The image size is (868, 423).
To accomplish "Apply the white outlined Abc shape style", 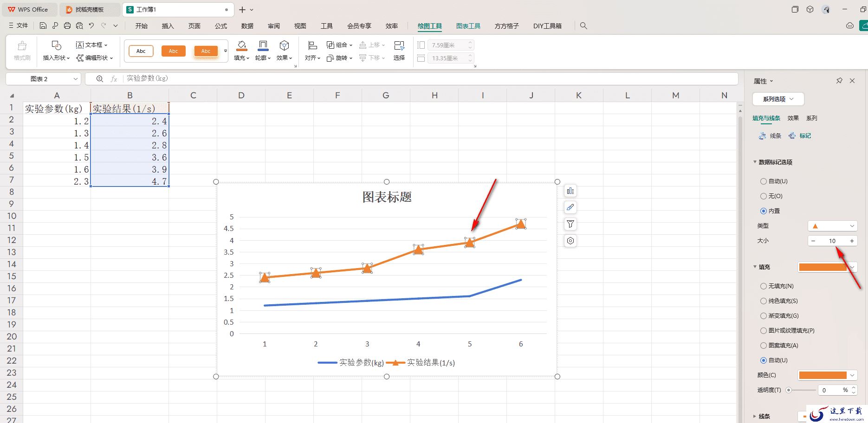I will [x=141, y=51].
